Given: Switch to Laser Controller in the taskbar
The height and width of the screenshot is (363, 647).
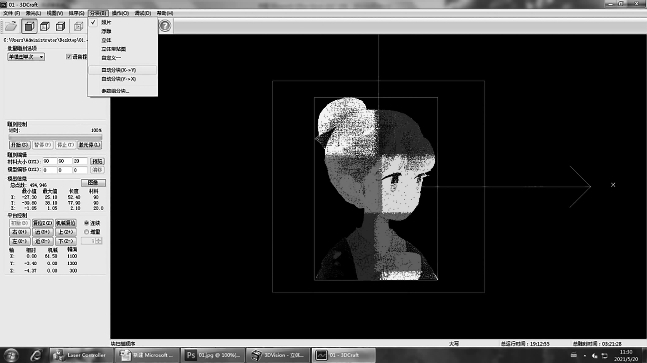Looking at the screenshot, I should (81, 355).
